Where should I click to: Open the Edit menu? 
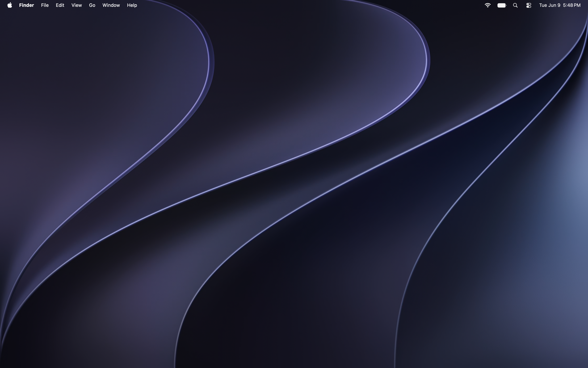[60, 5]
